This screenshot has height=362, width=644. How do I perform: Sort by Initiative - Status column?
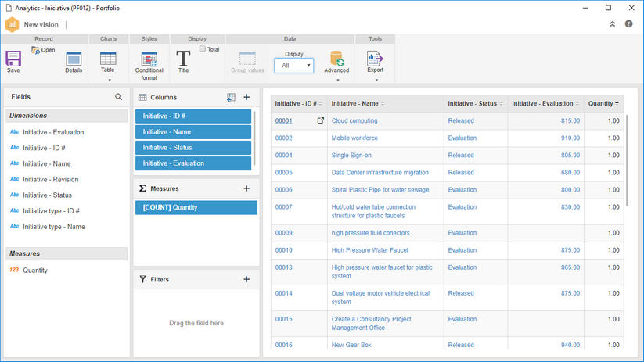click(x=501, y=104)
